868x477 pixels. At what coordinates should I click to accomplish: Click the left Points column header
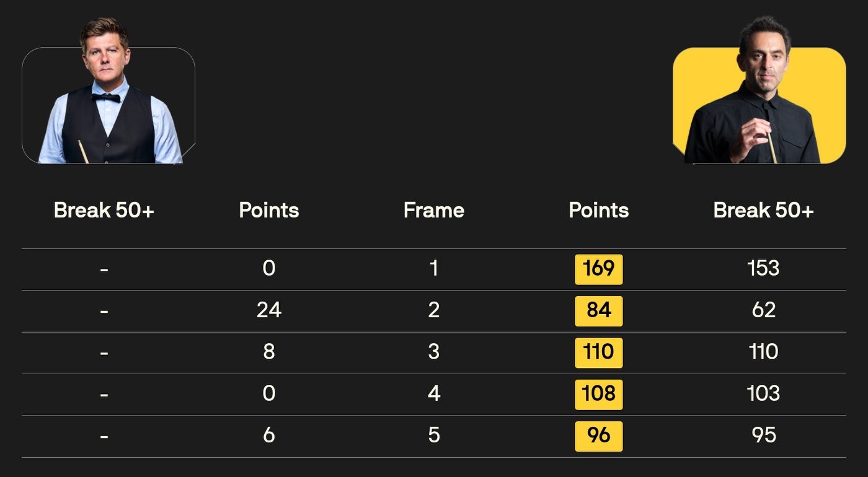[268, 211]
